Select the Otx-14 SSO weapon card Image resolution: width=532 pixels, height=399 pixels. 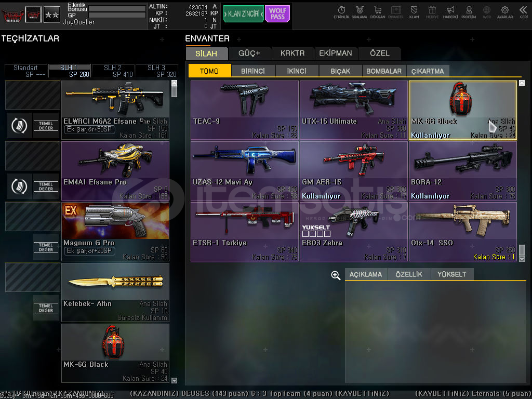[463, 232]
